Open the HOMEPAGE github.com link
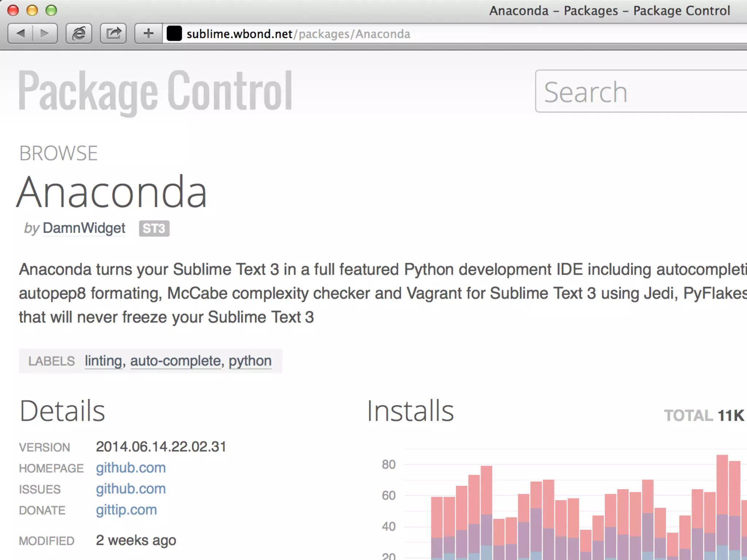Screen dimensions: 747x560 point(131,468)
